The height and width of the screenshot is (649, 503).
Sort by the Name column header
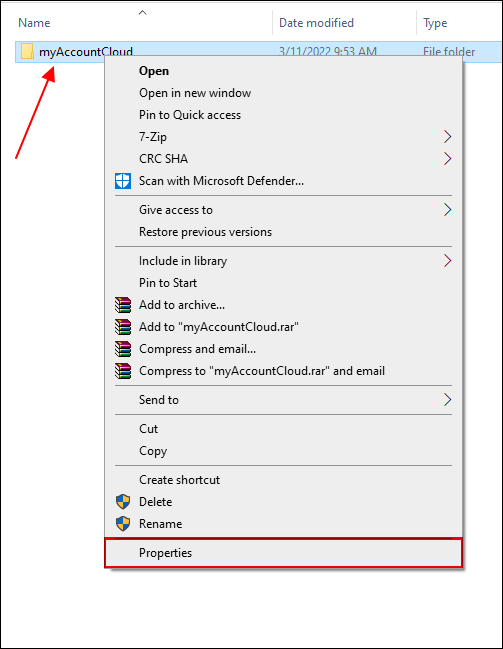pos(34,23)
